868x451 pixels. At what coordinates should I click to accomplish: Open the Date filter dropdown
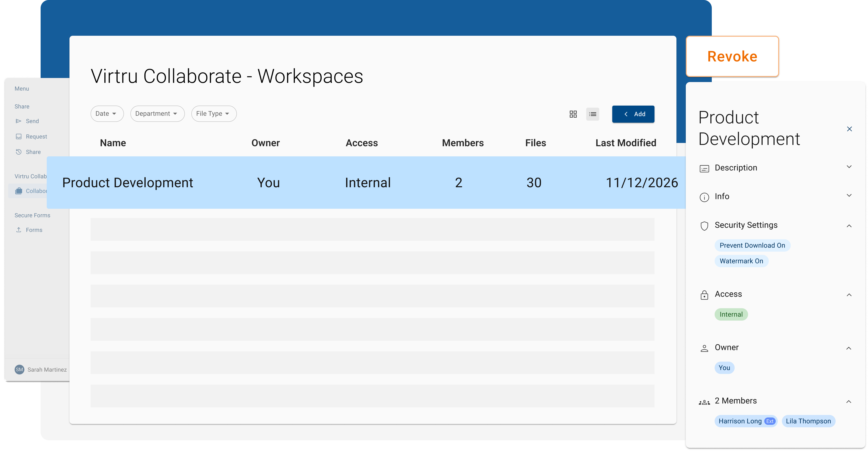[107, 114]
